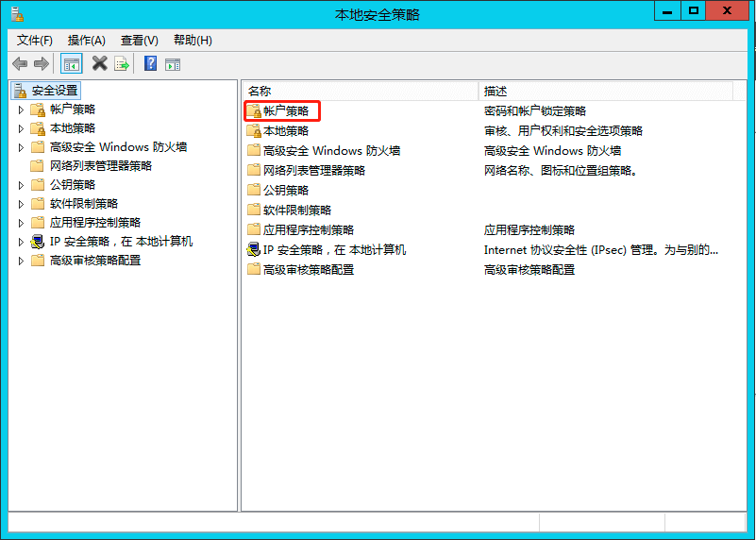Click the list's IP 安全策略 computer icon
Screen dimensions: 756x540
[x=254, y=250]
